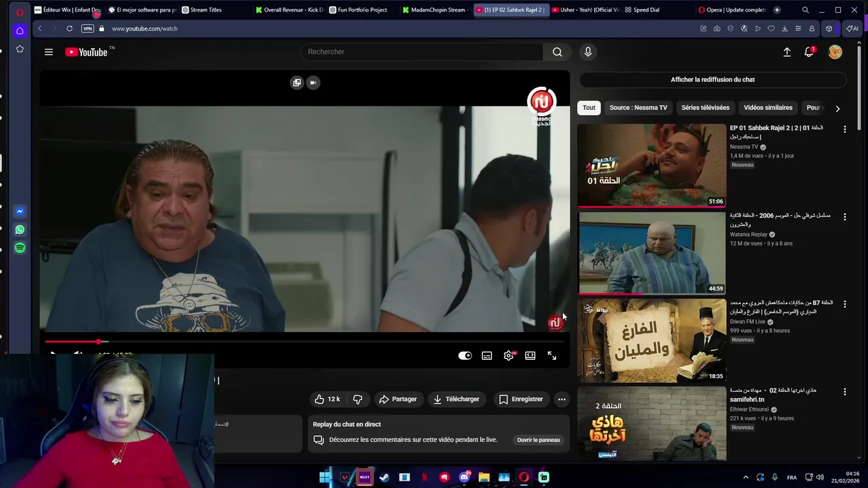Open Messenger in Opera sidebar
This screenshot has height=488, width=868.
tap(20, 211)
